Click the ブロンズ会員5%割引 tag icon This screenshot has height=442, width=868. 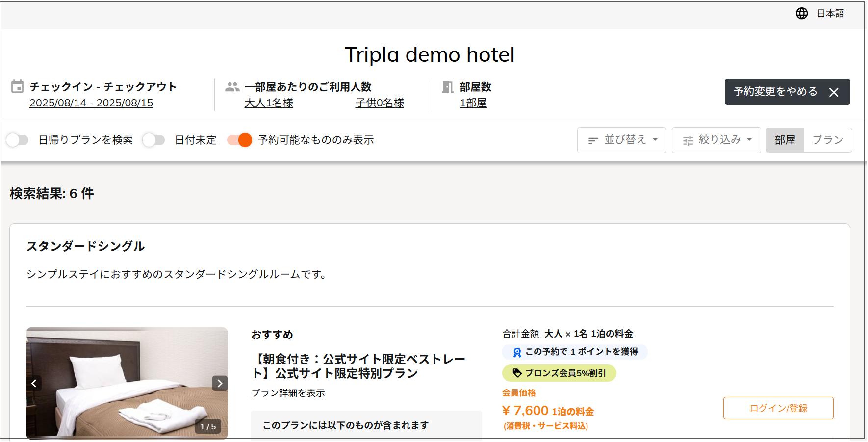517,373
